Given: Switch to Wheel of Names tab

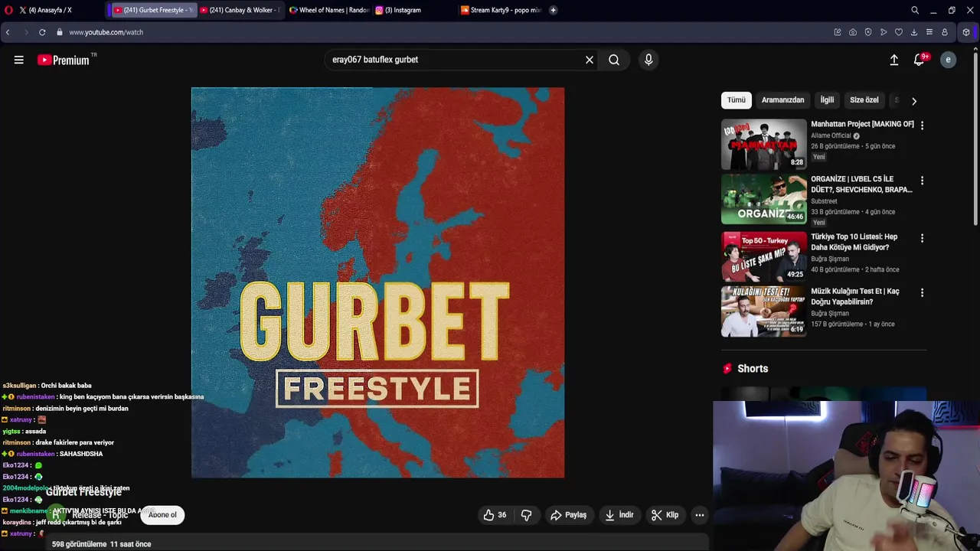Looking at the screenshot, I should [329, 10].
